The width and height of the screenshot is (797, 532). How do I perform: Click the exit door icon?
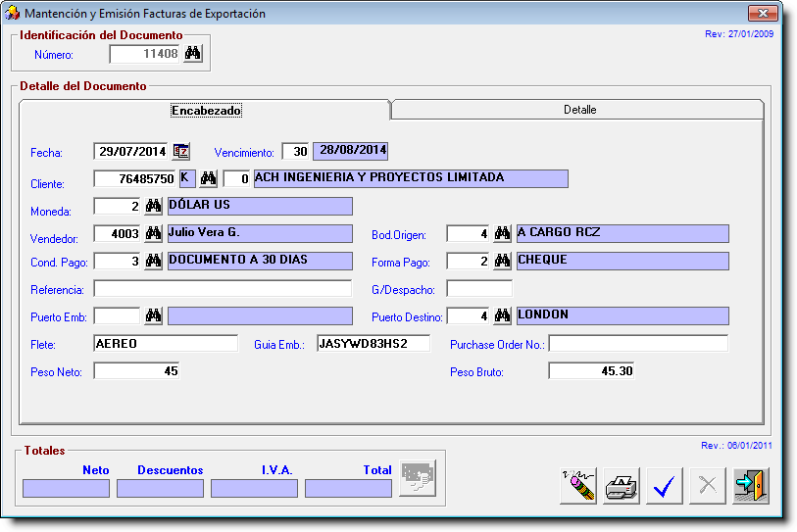tap(751, 486)
